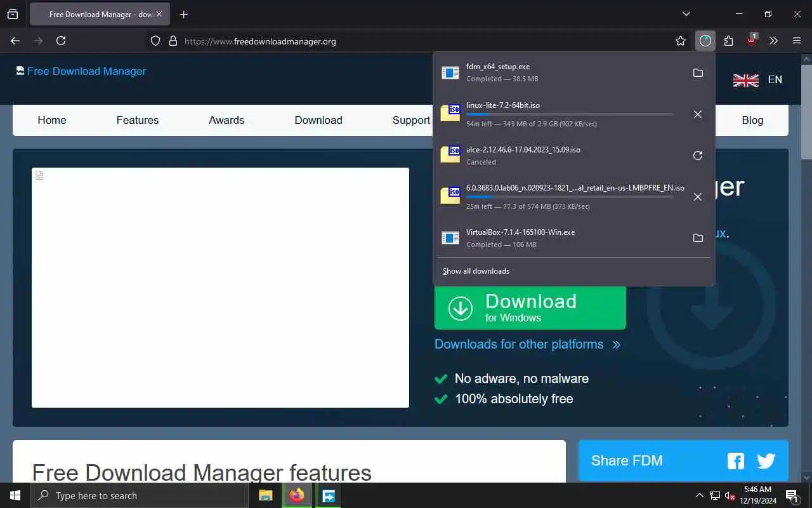Open network status tray icon
Viewport: 812px width, 508px height.
715,495
